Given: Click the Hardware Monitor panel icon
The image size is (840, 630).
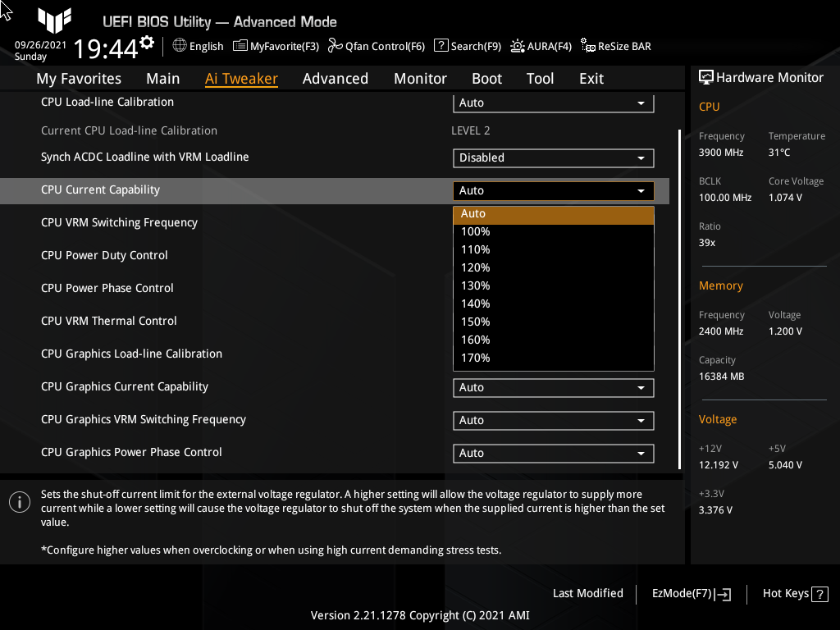Looking at the screenshot, I should point(705,77).
